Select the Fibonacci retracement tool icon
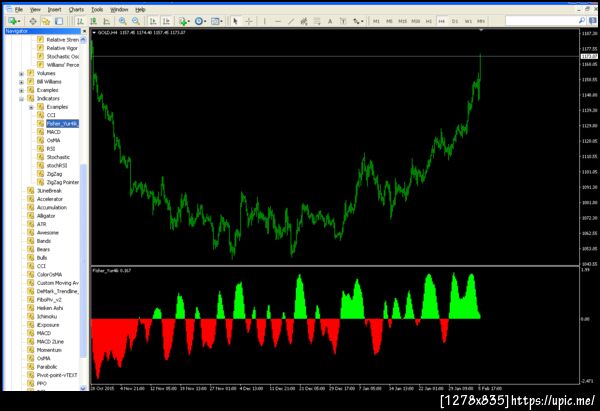The height and width of the screenshot is (411, 600). 317,21
